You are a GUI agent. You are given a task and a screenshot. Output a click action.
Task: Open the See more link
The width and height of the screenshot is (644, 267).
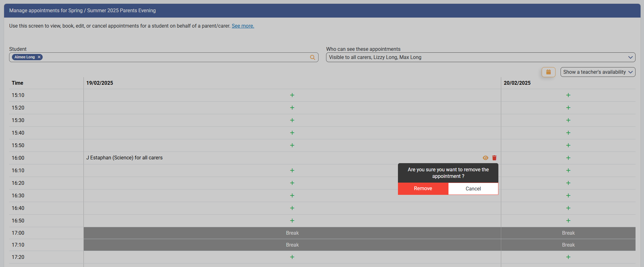pyautogui.click(x=243, y=26)
